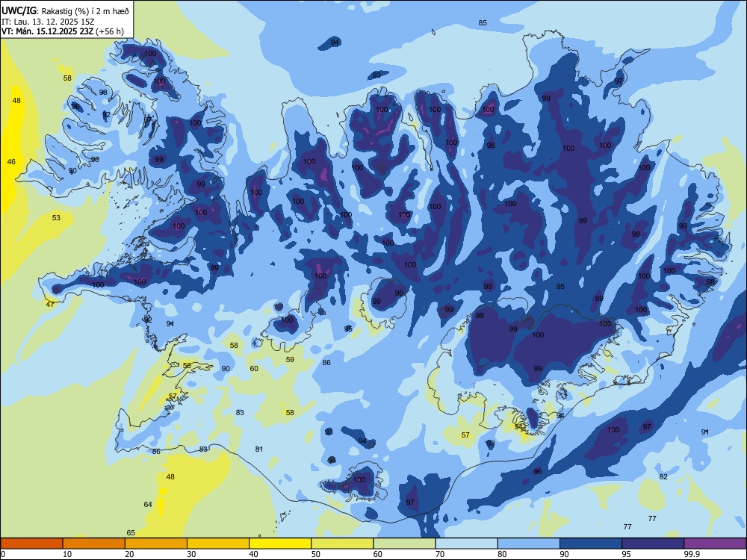
Task: Click the 50–60 pale yellow legend swatch
Action: pos(342,544)
